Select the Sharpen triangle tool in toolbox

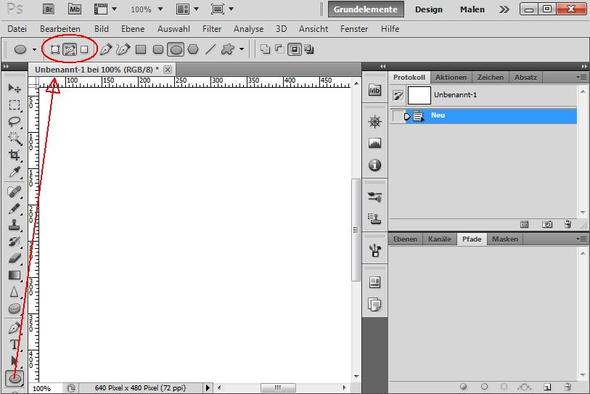tap(14, 292)
